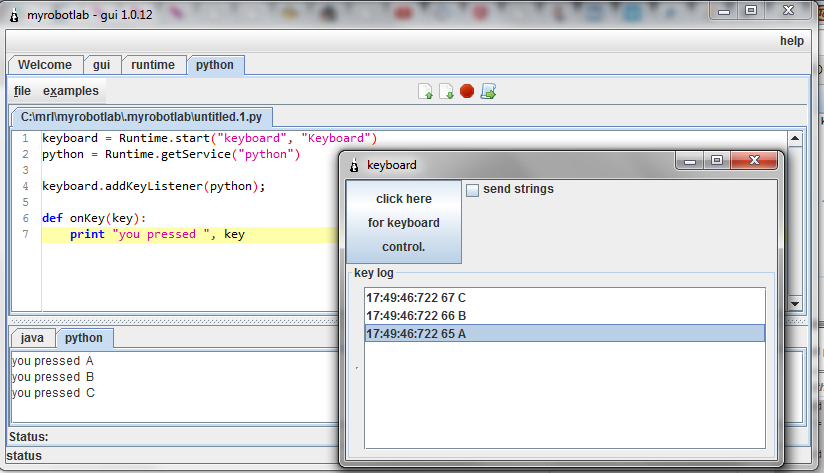Click the open script icon with up arrow
The width and height of the screenshot is (824, 473).
click(x=425, y=91)
